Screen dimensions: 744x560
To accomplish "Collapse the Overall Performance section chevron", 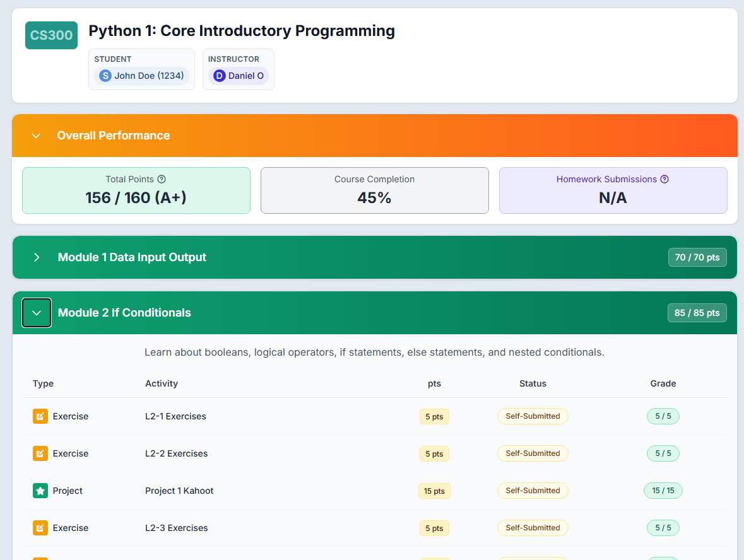I will click(37, 136).
